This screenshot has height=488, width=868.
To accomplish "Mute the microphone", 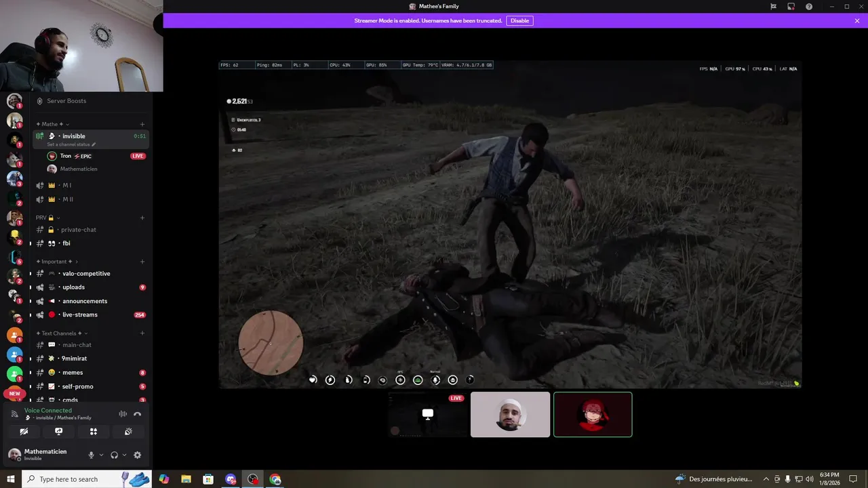I will pos(91,455).
